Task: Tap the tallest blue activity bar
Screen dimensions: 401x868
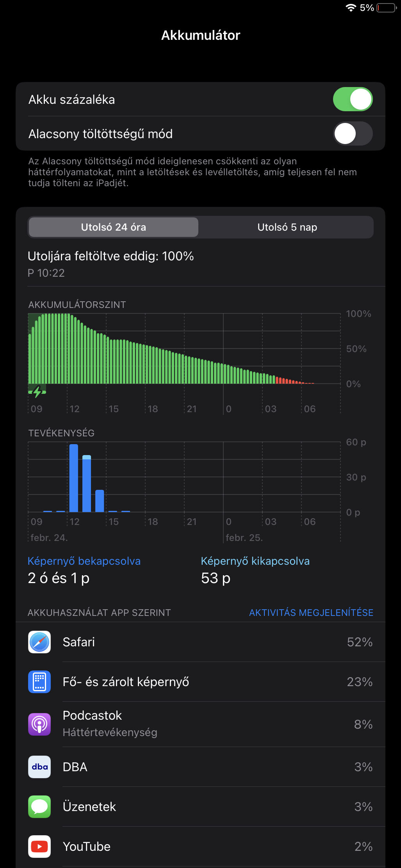Action: point(73,478)
